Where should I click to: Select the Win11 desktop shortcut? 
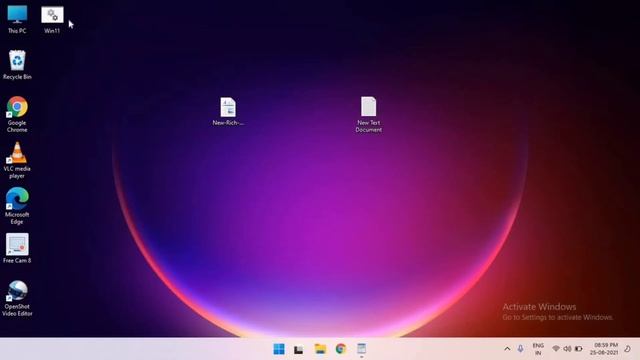pyautogui.click(x=52, y=19)
